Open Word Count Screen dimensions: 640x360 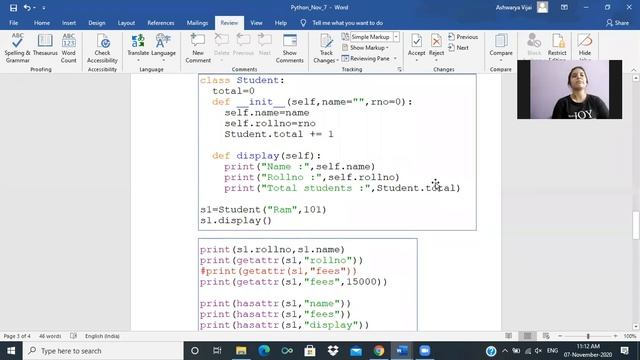pyautogui.click(x=69, y=48)
